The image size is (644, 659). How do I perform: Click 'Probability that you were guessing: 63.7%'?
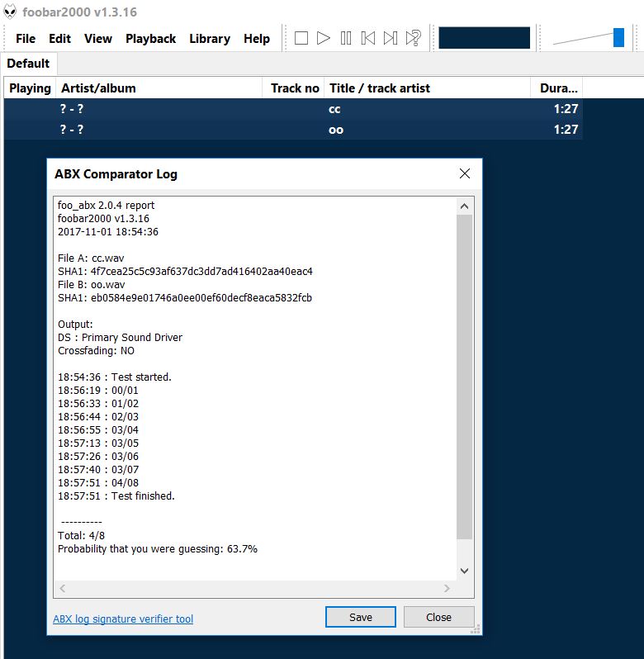click(x=158, y=549)
